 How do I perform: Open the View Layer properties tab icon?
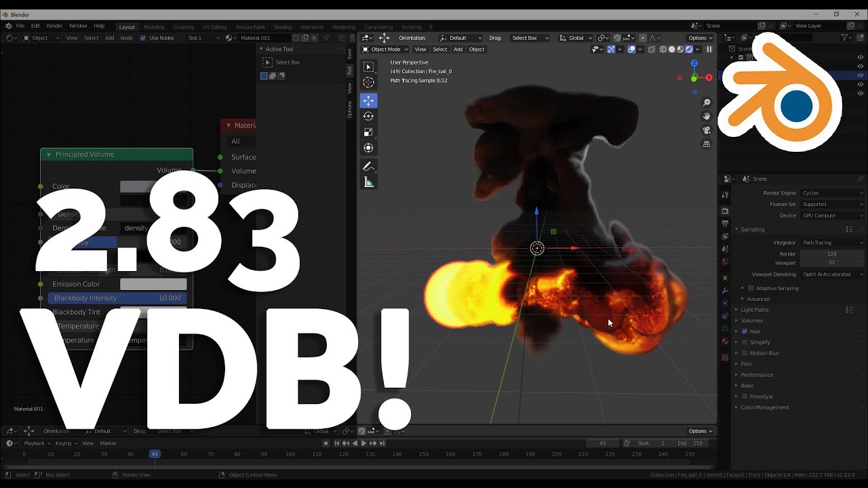(x=725, y=237)
